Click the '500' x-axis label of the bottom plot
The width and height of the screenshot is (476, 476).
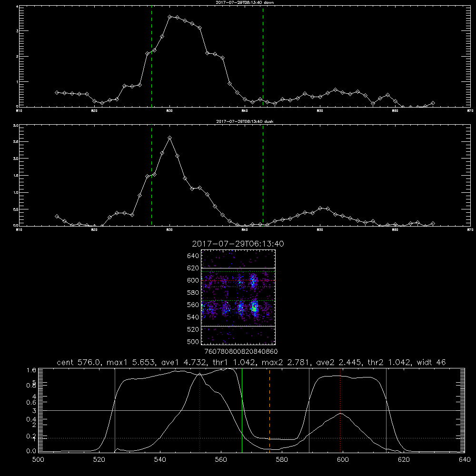pos(38,459)
